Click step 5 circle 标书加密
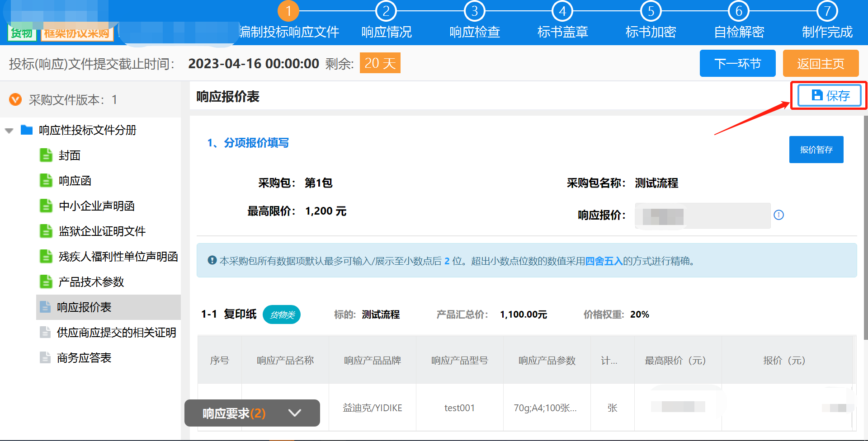 (x=651, y=11)
